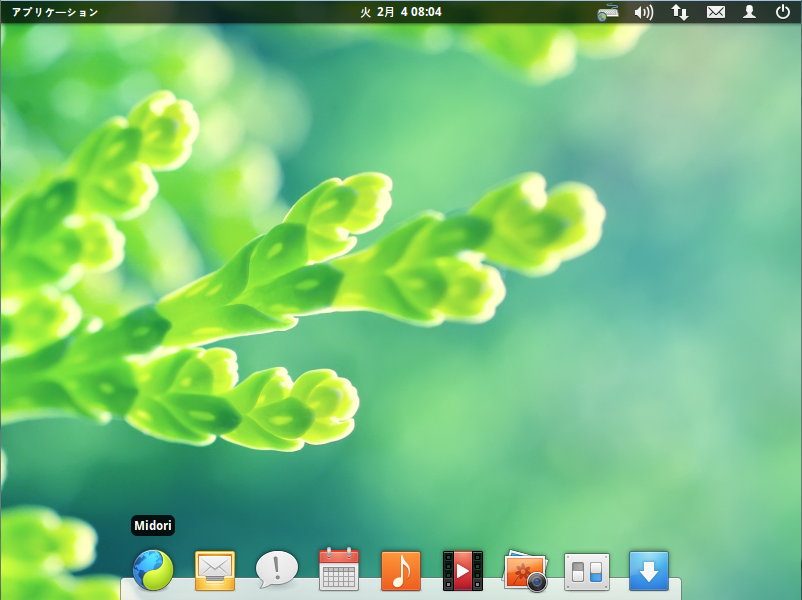Click the date and time indicator
The image size is (802, 600).
401,12
